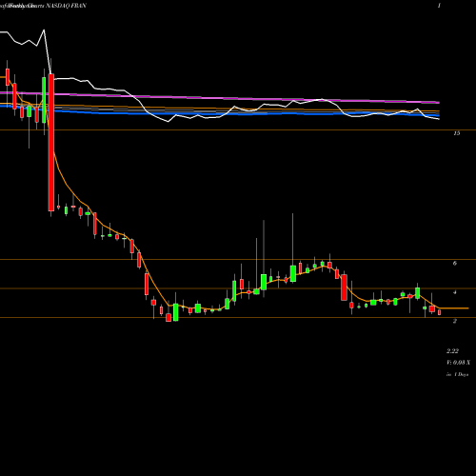Select the 4 price axis label

(x=455, y=292)
